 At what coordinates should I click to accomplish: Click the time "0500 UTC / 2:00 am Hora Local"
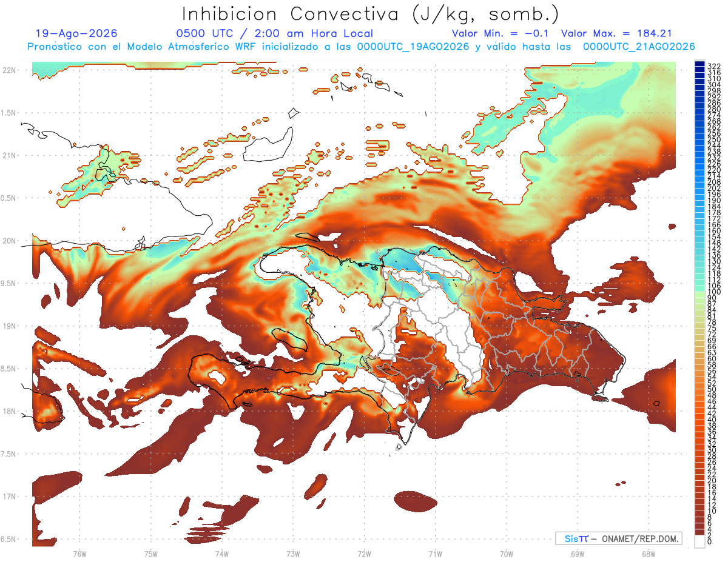(x=274, y=34)
